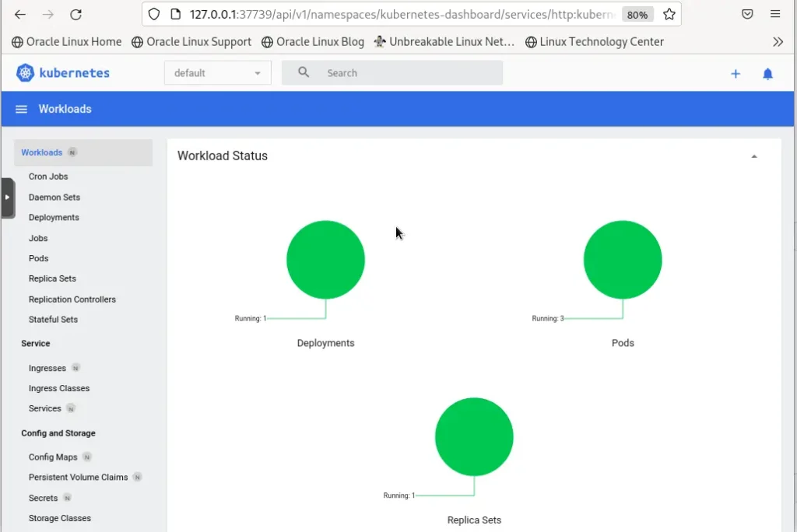Click the tracking protection shield icon
This screenshot has height=532, width=797.
(x=154, y=13)
